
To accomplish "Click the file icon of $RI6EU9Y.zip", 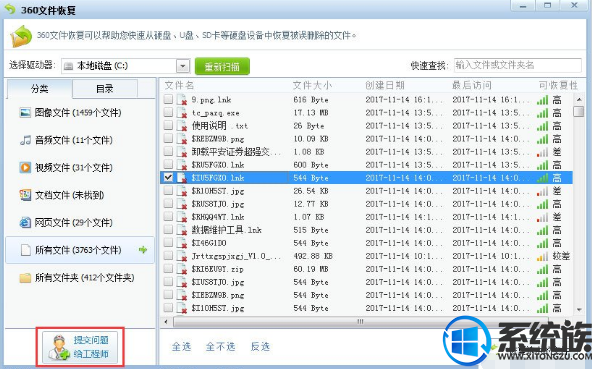I will (x=182, y=269).
